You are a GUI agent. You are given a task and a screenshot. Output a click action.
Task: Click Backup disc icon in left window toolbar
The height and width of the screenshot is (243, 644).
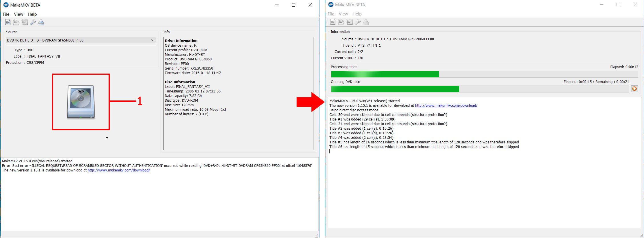(25, 22)
